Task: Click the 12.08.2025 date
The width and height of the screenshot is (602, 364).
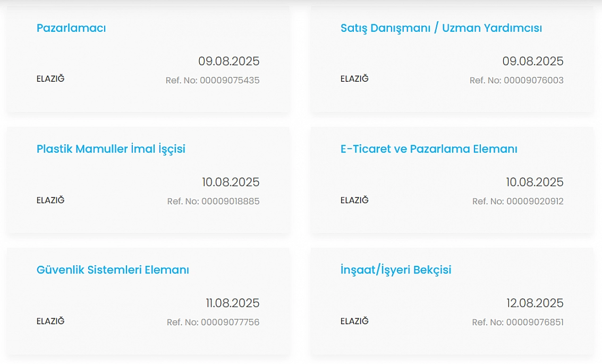Action: pos(535,304)
